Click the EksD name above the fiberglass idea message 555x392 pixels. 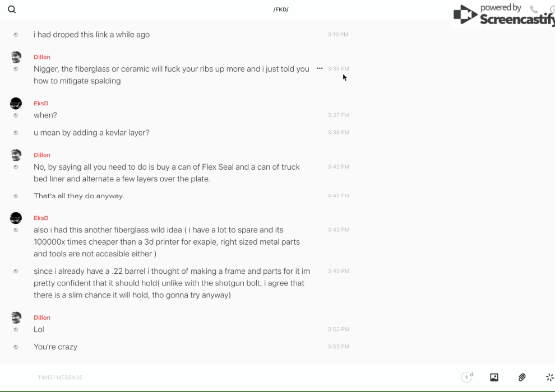(41, 218)
